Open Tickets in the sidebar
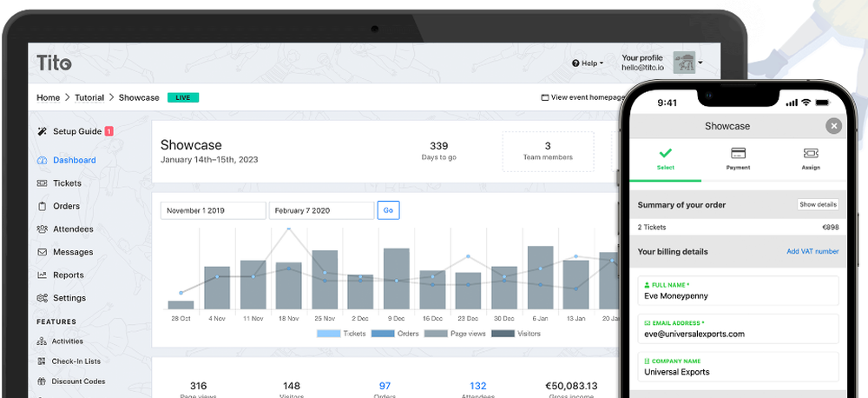Screen dimensions: 868x398 pos(67,183)
